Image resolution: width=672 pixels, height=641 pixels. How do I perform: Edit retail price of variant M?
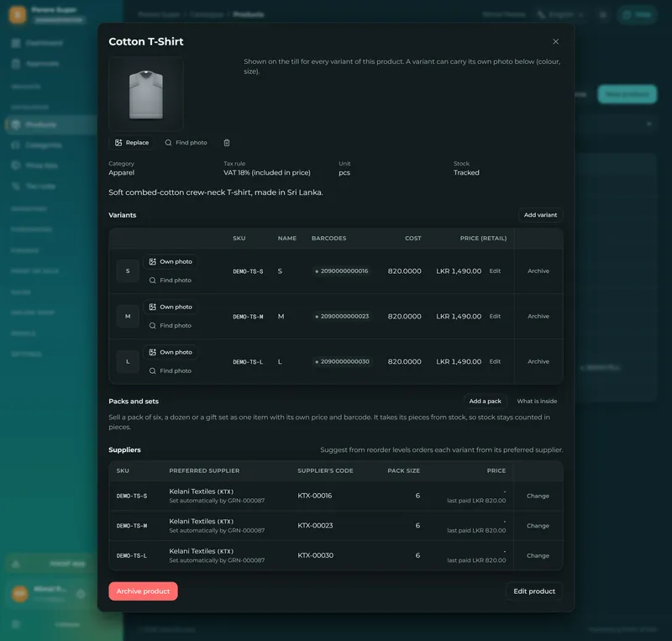[495, 317]
